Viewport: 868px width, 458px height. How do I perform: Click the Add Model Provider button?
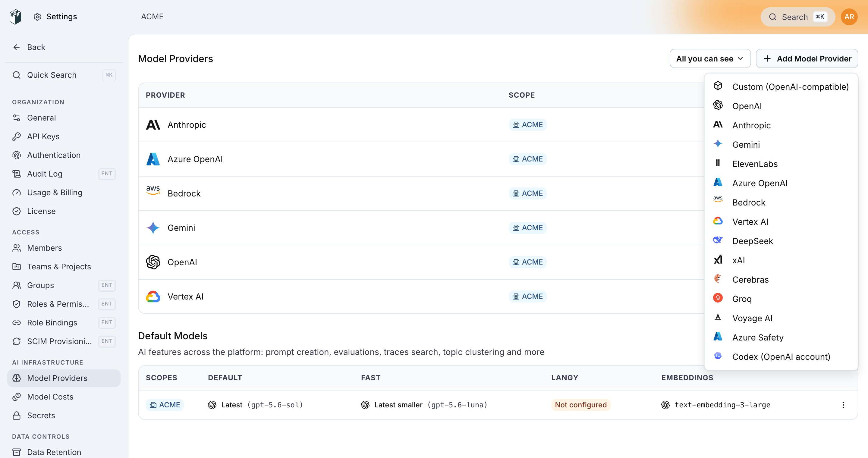[x=807, y=58]
